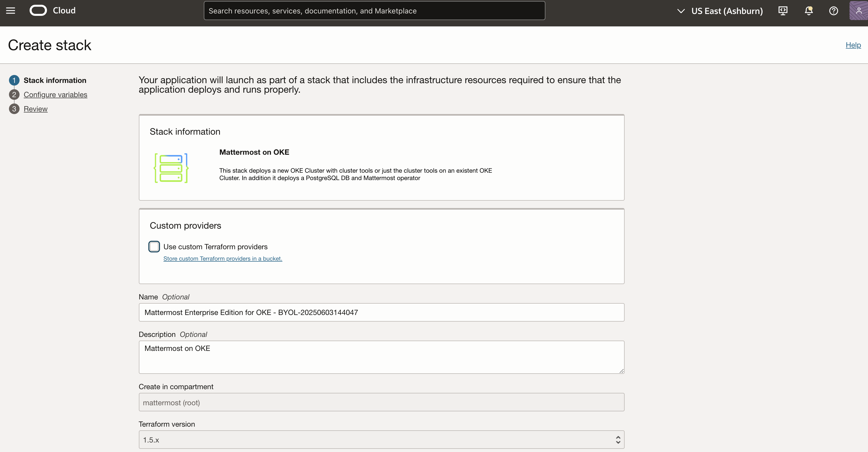Open the notifications bell
The image size is (868, 452).
[808, 11]
